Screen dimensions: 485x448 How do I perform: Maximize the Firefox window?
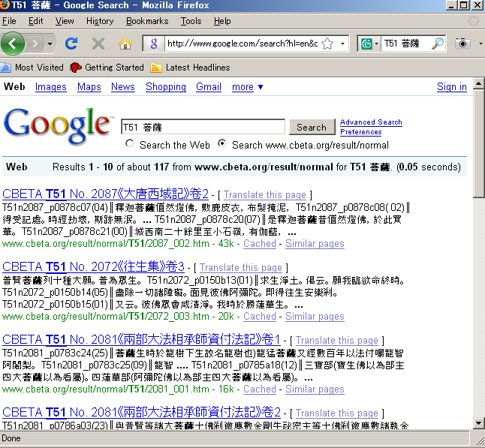[464, 5]
